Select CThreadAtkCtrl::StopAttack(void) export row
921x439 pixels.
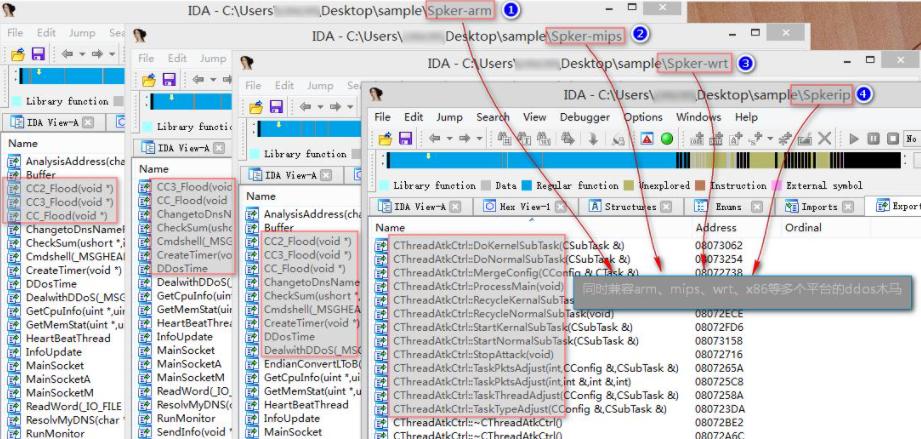coord(473,354)
